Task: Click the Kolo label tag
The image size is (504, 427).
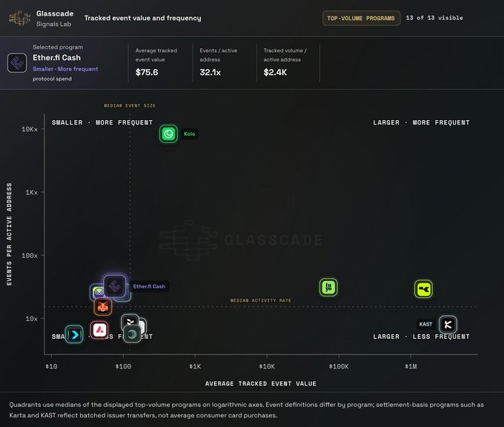Action: click(189, 133)
